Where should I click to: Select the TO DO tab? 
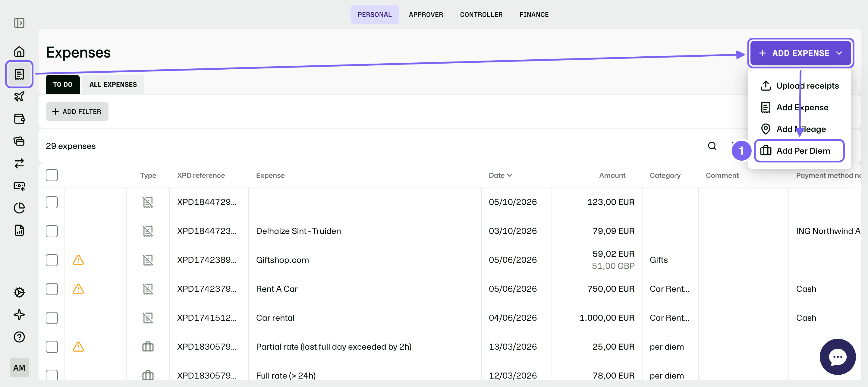[x=63, y=85]
